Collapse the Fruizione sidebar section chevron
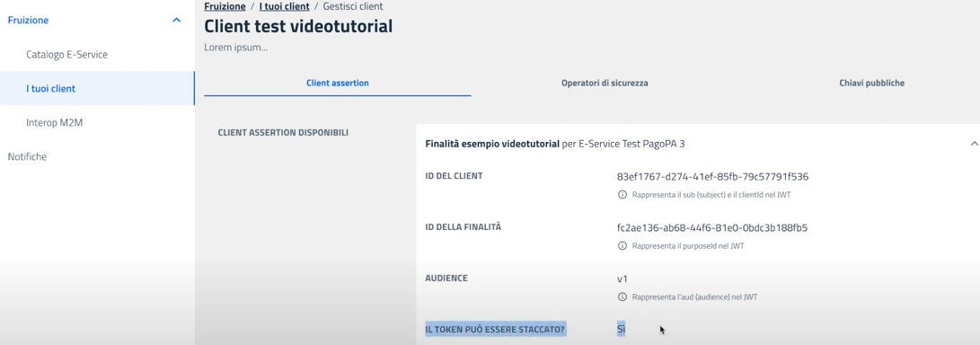The height and width of the screenshot is (345, 980). 176,20
